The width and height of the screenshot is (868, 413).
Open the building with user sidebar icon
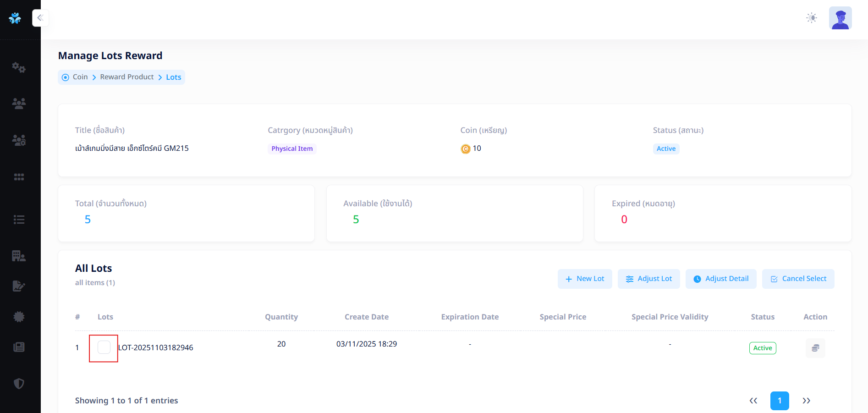(19, 256)
